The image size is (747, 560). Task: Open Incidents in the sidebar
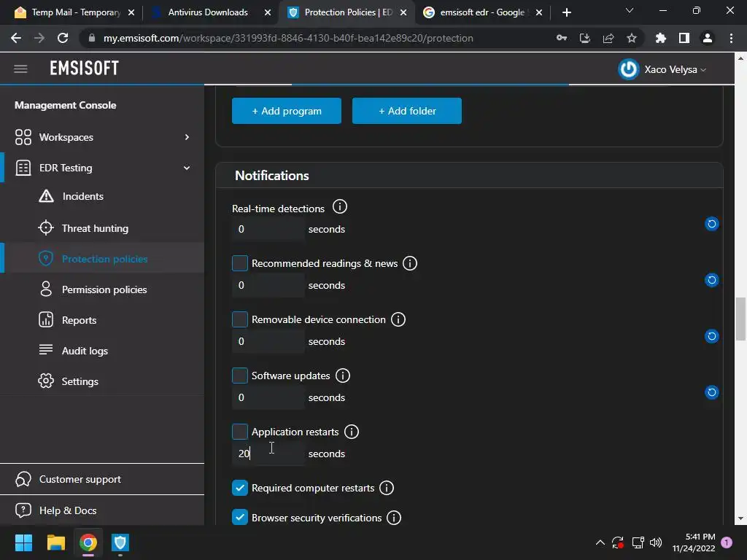click(83, 196)
